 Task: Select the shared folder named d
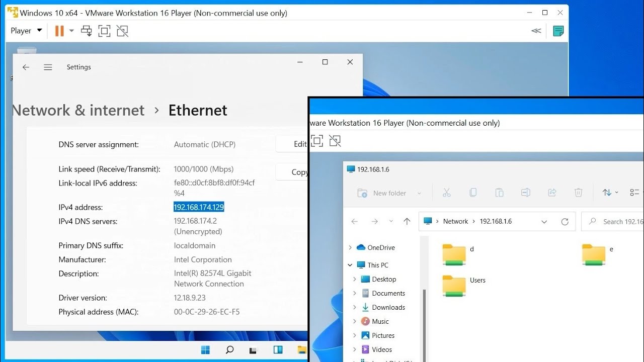[458, 254]
